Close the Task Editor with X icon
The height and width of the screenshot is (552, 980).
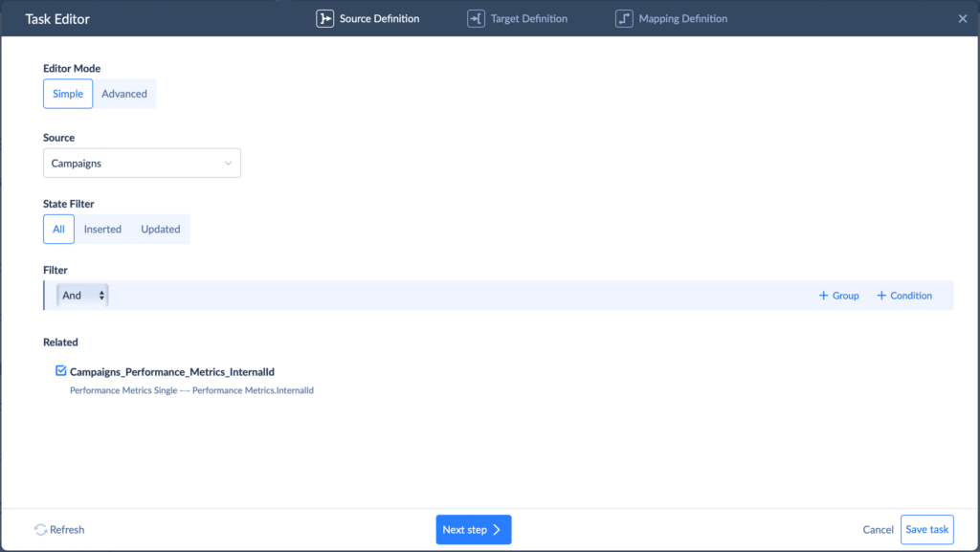[963, 18]
